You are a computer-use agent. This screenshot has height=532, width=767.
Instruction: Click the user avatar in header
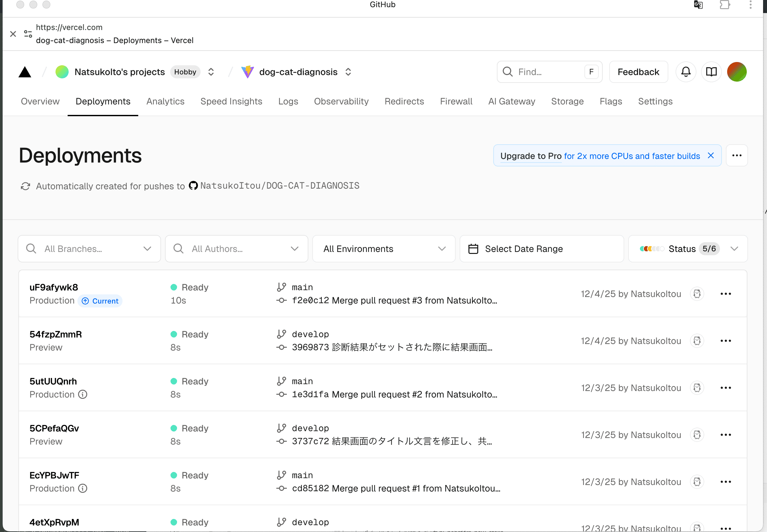coord(736,72)
